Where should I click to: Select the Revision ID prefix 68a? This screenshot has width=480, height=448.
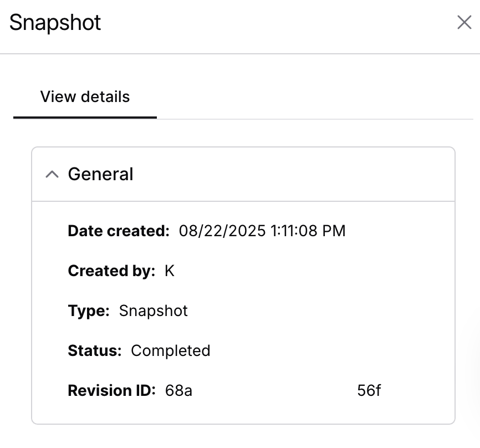coord(178,390)
